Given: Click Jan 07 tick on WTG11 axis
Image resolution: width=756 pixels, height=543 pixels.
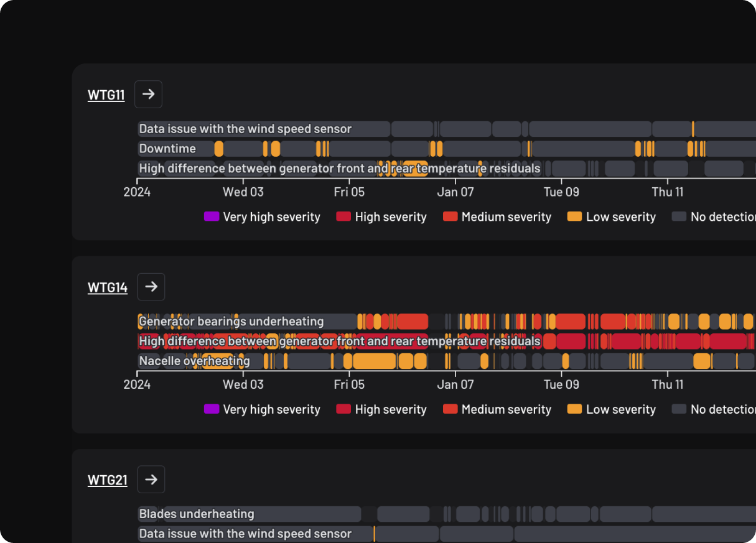Looking at the screenshot, I should [455, 192].
